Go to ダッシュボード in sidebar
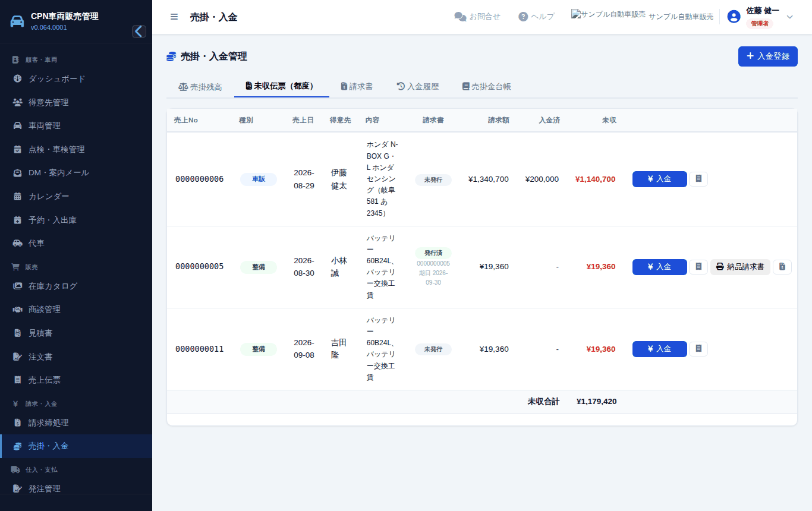This screenshot has height=511, width=812. pos(76,79)
